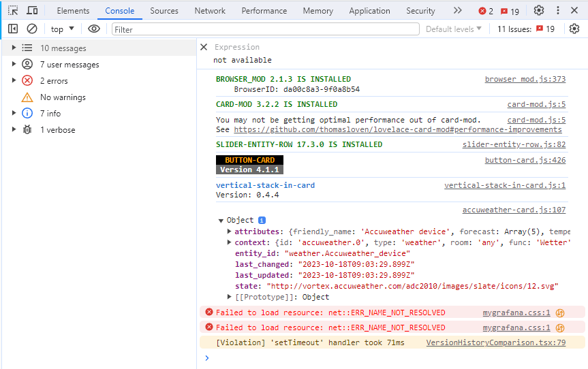Select the red errors circle icon
This screenshot has height=369, width=588.
[27, 80]
